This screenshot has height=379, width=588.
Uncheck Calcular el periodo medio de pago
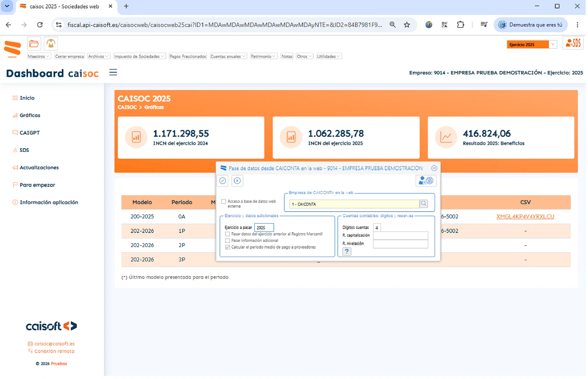click(227, 247)
